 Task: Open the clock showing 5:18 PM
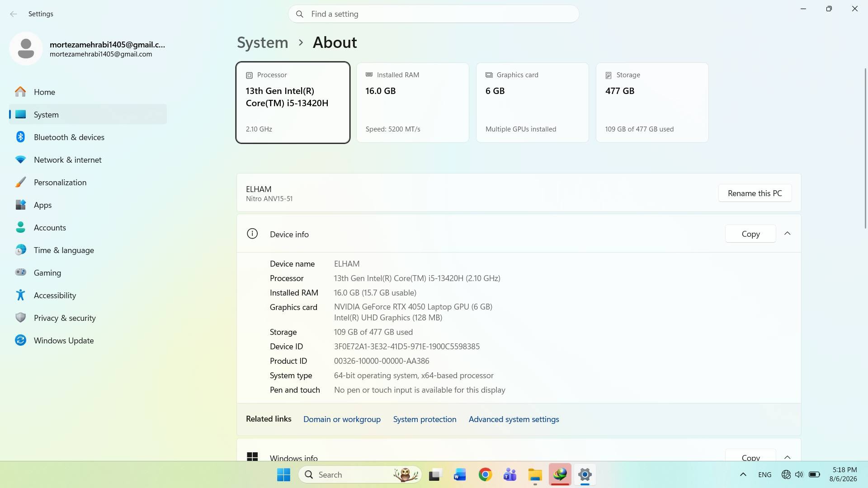click(x=844, y=474)
